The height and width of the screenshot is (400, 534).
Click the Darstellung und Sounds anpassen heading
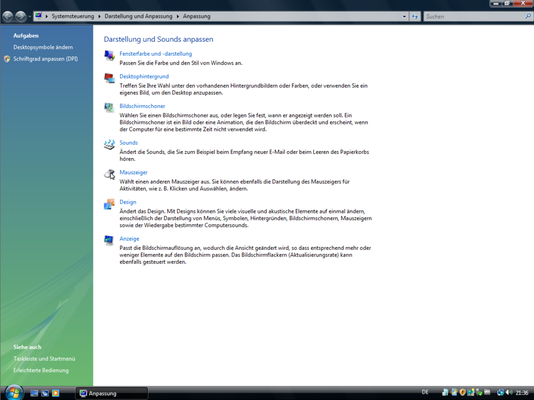click(158, 39)
